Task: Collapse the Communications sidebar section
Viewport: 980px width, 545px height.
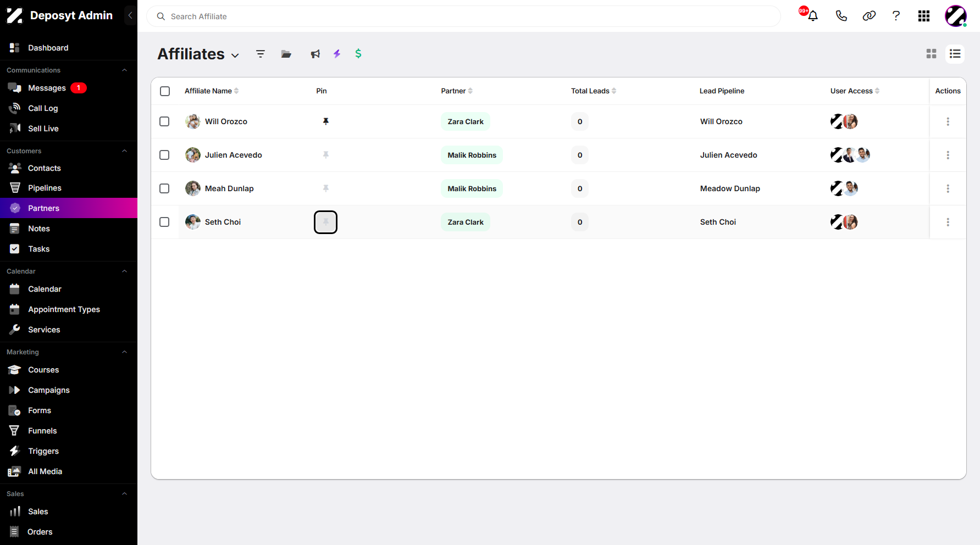Action: (124, 70)
